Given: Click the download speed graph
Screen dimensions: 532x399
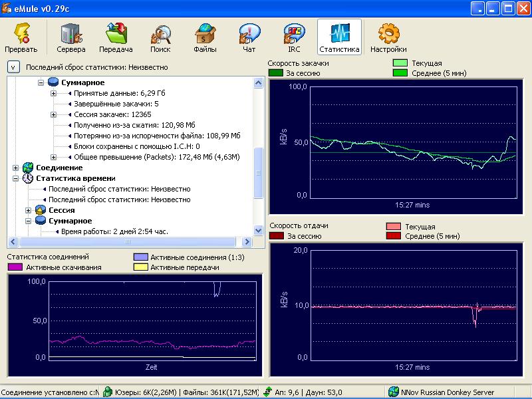Looking at the screenshot, I should 396,146.
